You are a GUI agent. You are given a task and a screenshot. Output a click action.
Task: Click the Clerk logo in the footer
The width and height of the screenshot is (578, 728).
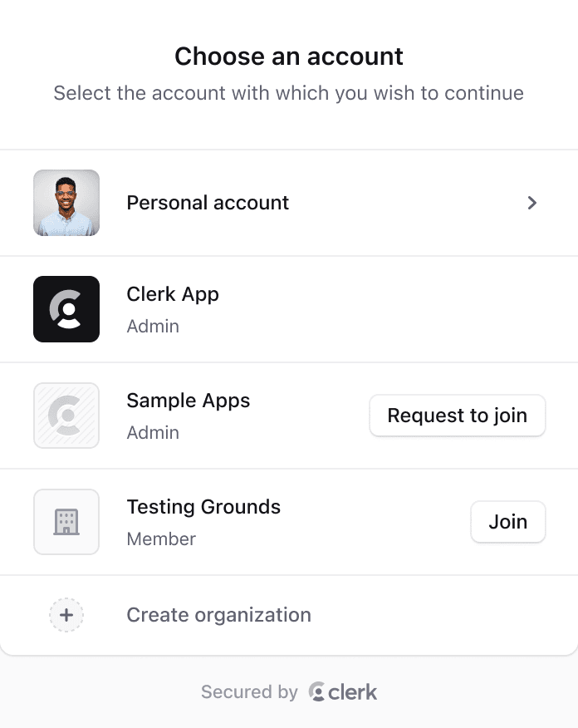click(342, 691)
